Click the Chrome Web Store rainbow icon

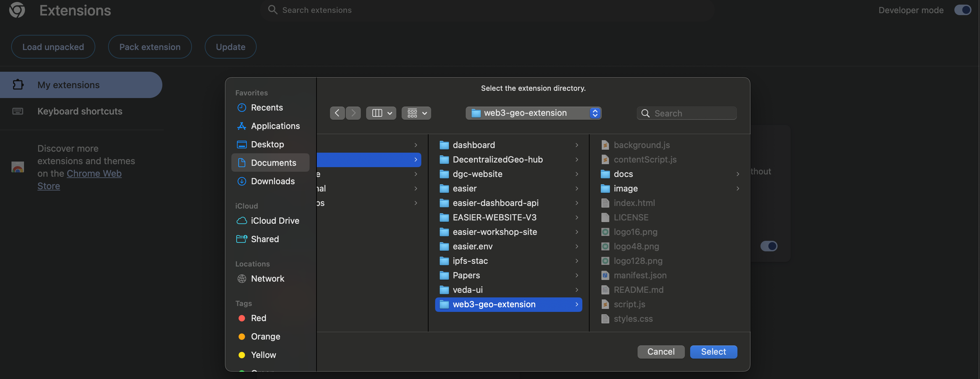[x=18, y=167]
